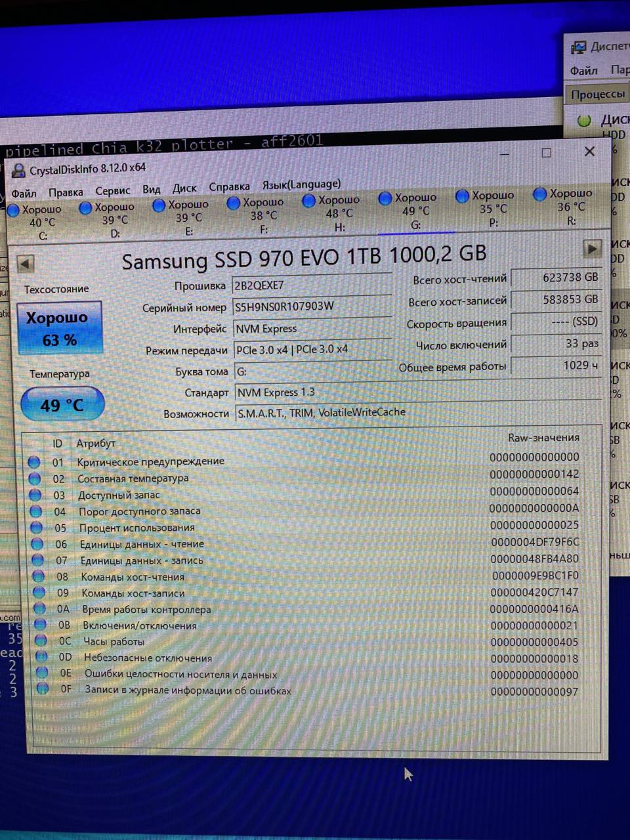Click the Атрибут column header
This screenshot has height=840, width=630.
click(96, 444)
